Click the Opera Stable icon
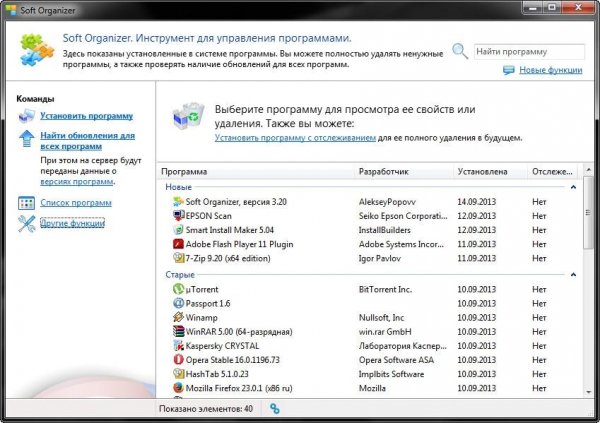Screen dimensions: 600x423 point(178,359)
